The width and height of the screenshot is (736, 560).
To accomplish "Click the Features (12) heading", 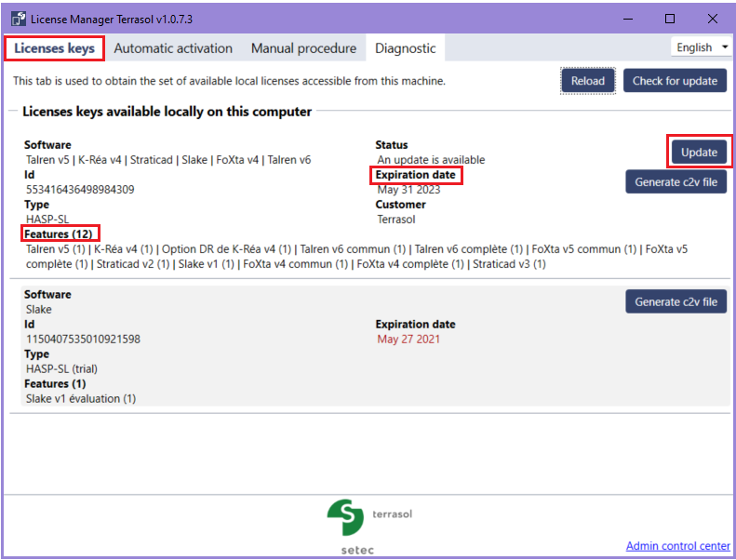I will click(59, 233).
